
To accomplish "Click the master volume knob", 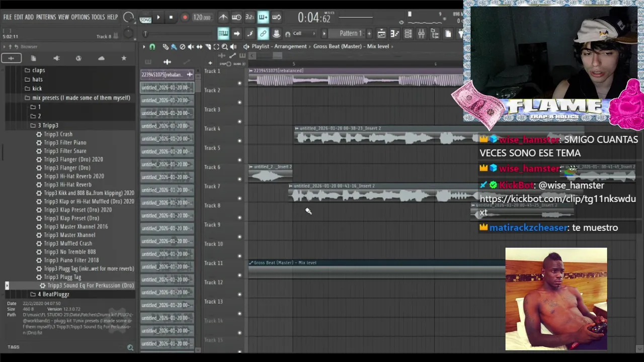I will click(x=129, y=18).
